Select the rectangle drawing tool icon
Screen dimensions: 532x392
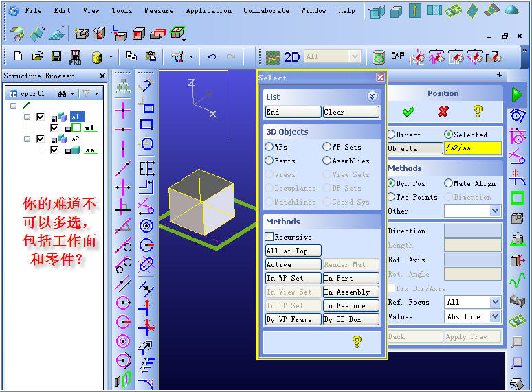[x=146, y=124]
